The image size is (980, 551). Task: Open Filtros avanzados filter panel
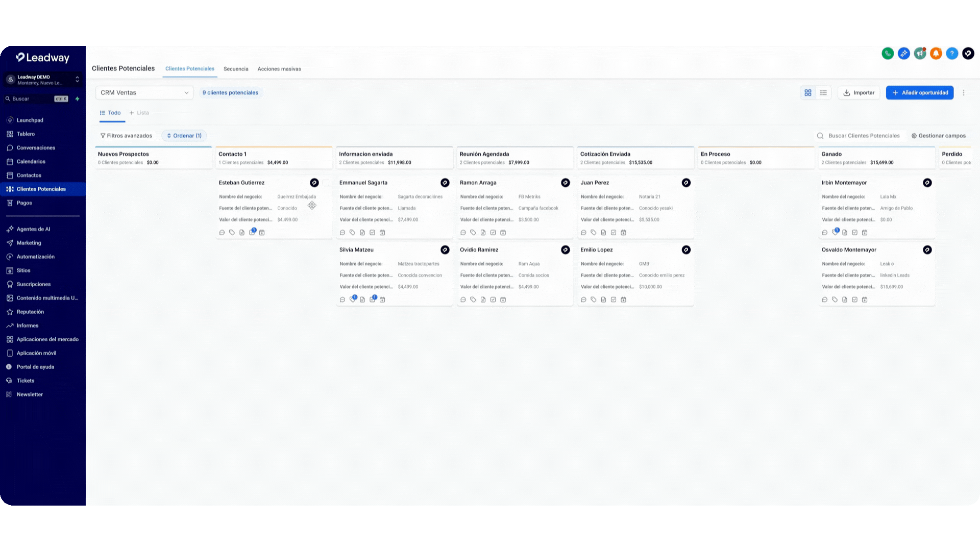pyautogui.click(x=126, y=136)
